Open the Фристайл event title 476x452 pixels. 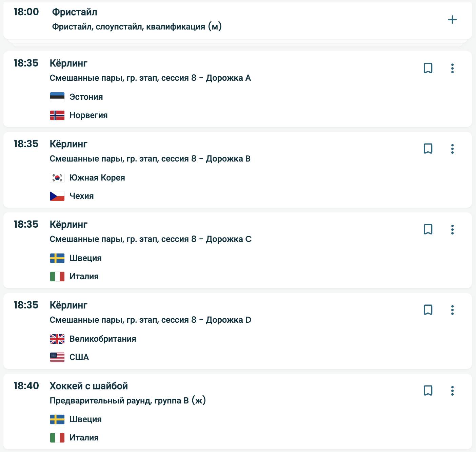(75, 12)
